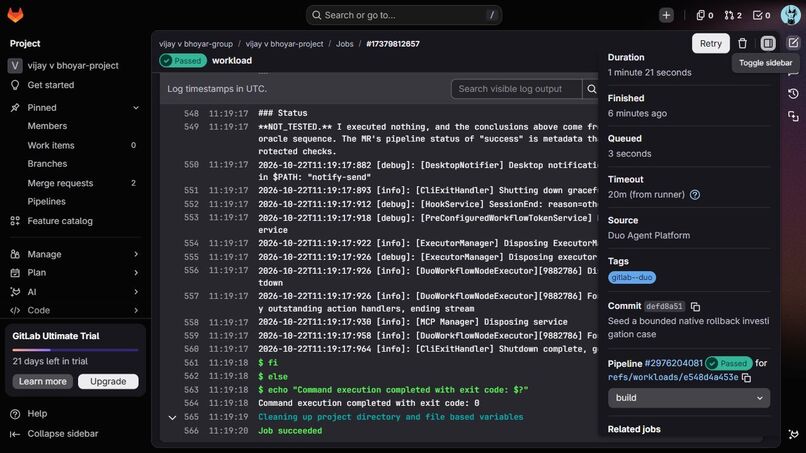Copy commit SHA defd8a51

click(x=695, y=306)
